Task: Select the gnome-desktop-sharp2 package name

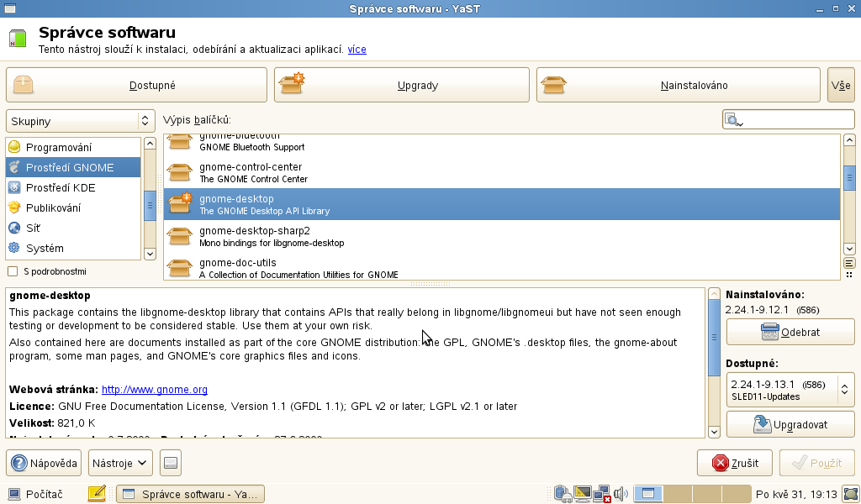Action: pos(254,231)
